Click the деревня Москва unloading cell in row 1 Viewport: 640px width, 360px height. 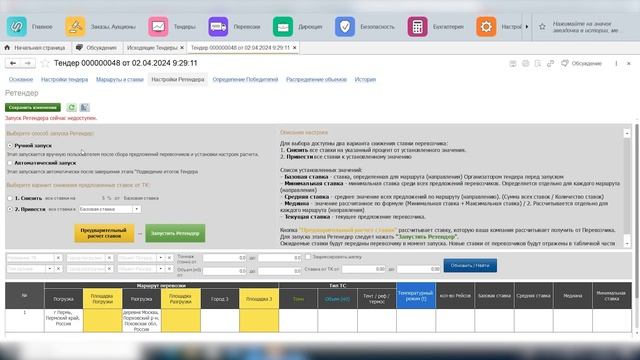[x=141, y=320]
